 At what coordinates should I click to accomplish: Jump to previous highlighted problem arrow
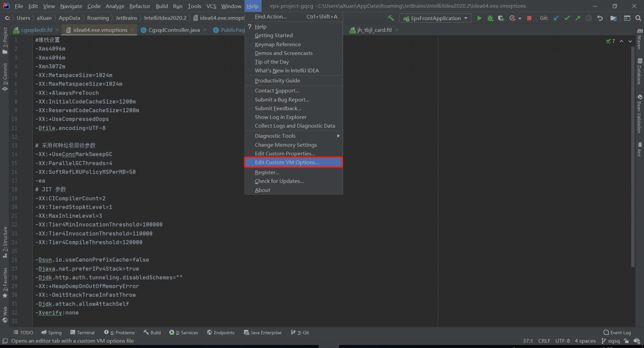click(x=621, y=41)
